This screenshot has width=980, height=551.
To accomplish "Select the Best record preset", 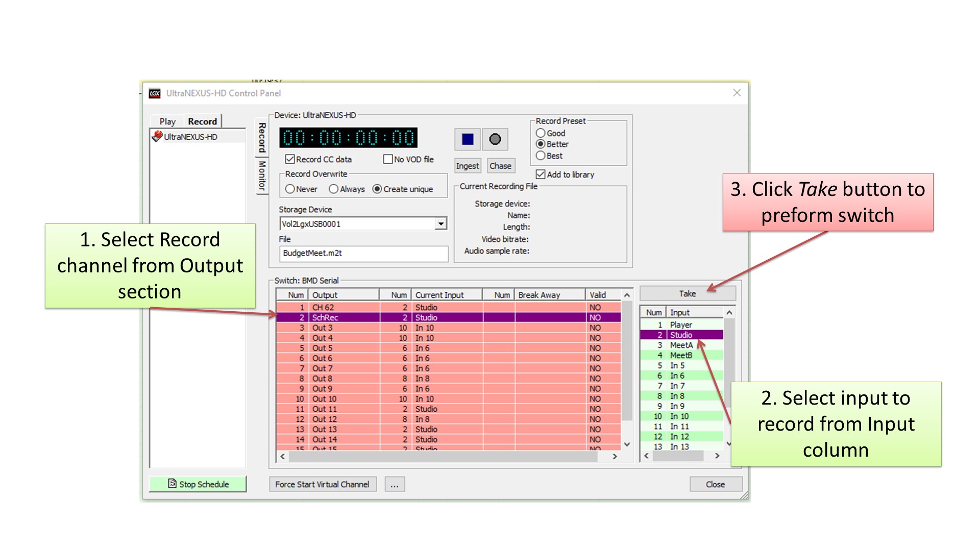I will click(541, 156).
